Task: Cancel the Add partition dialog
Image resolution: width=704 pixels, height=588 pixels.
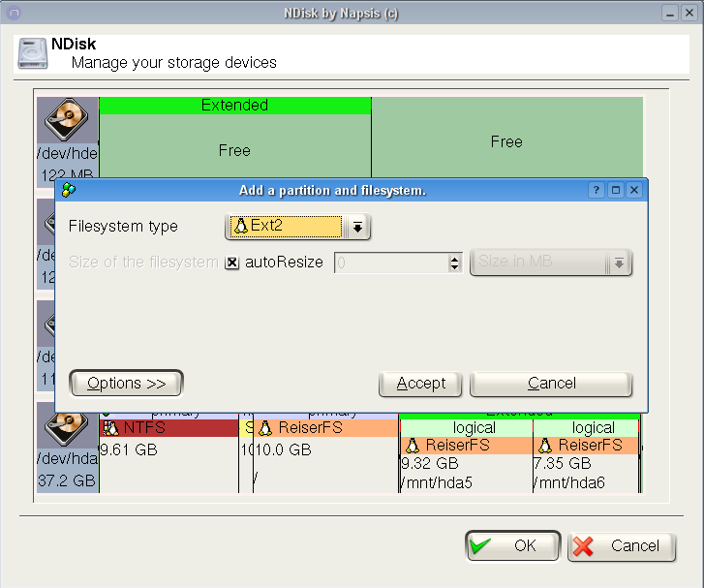Action: [551, 385]
